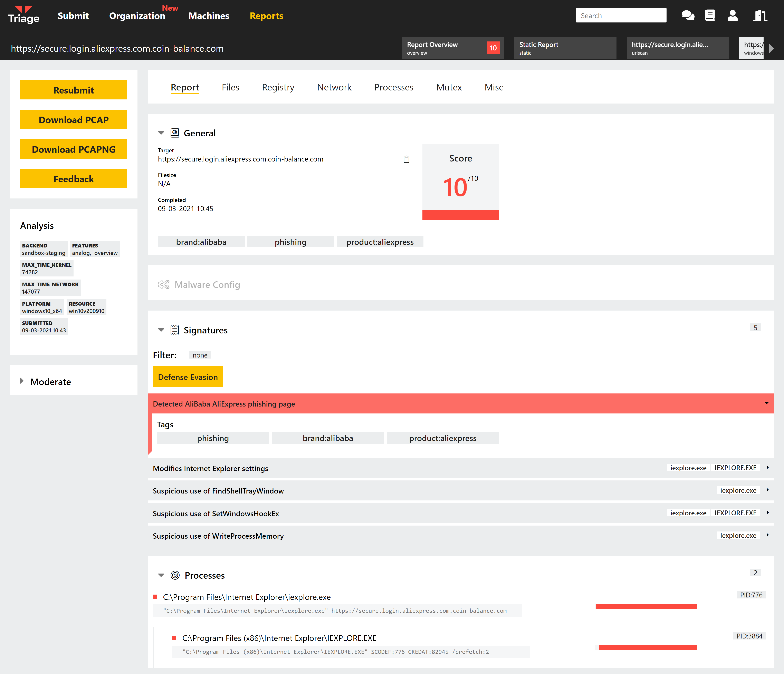The width and height of the screenshot is (784, 674).
Task: Click the Feedback button
Action: click(x=73, y=178)
